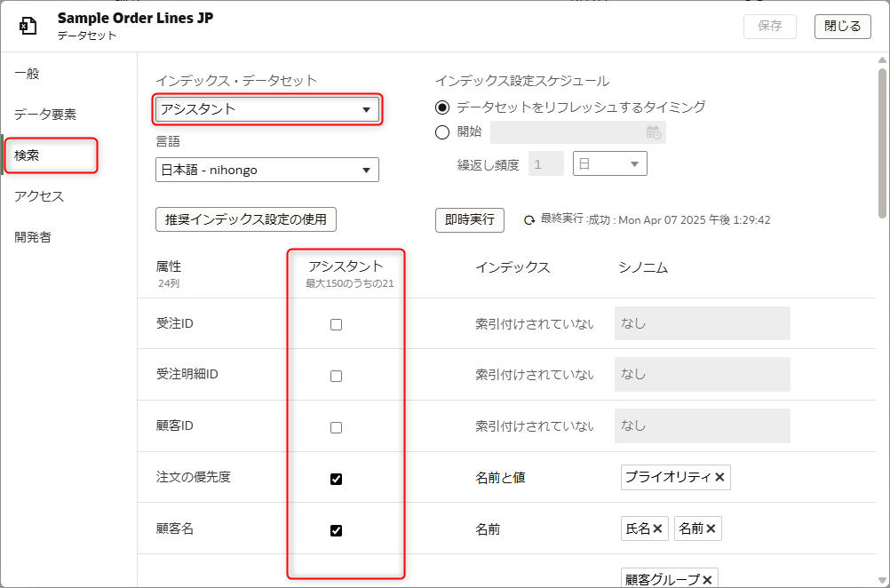Open the 言語 dropdown showing 日本語
This screenshot has height=588, width=890.
point(266,170)
